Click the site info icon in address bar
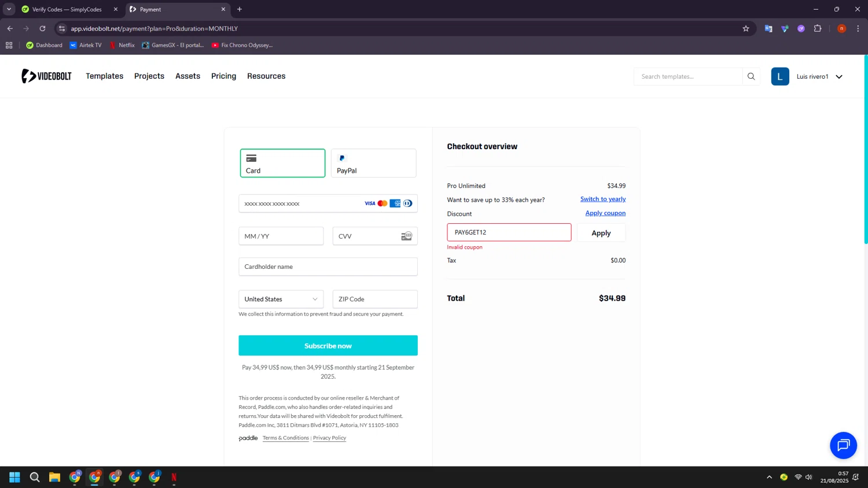Viewport: 868px width, 488px height. click(x=62, y=28)
